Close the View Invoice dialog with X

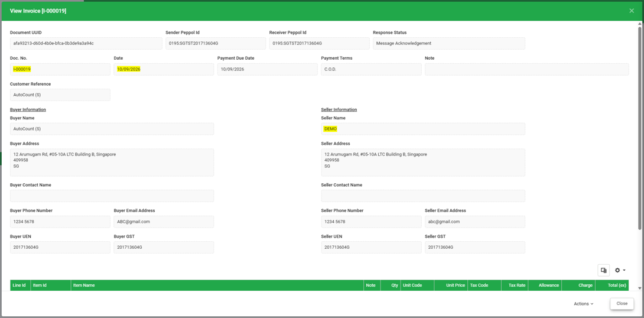[x=632, y=11]
